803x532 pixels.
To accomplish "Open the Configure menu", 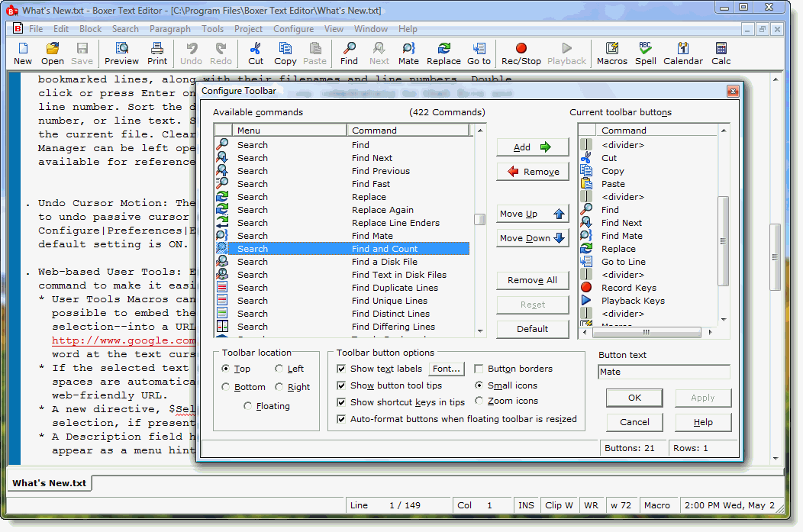I will (293, 28).
